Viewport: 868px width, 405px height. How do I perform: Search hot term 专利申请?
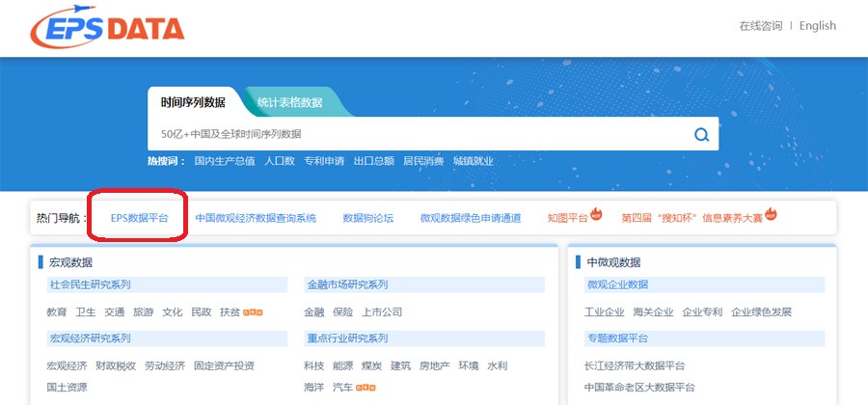tap(324, 162)
